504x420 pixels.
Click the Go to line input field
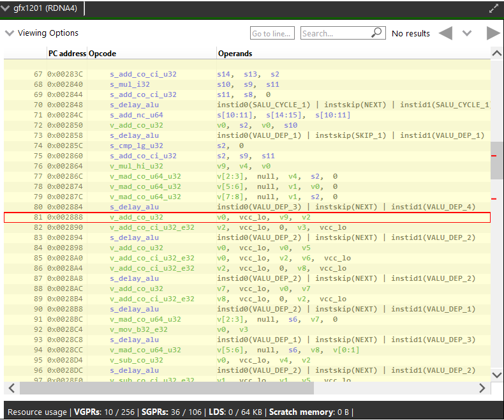(272, 33)
